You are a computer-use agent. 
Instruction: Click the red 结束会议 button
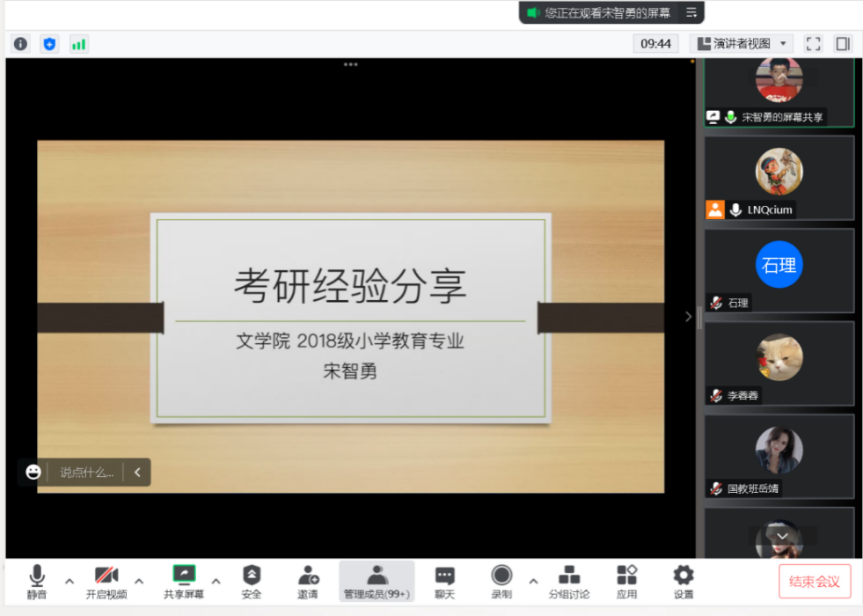pyautogui.click(x=815, y=582)
